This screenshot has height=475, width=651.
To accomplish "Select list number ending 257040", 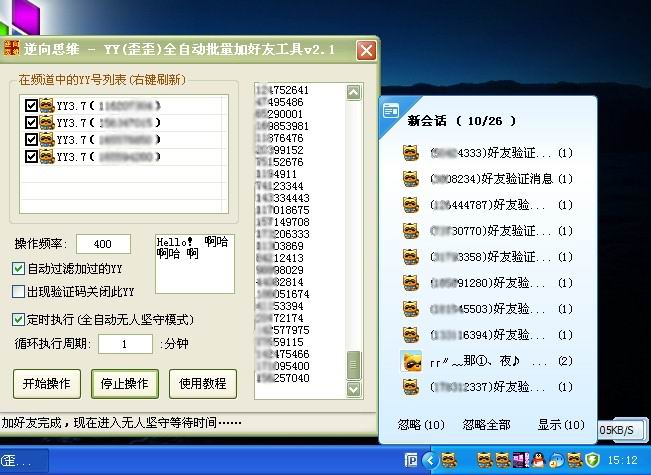I will tap(283, 378).
